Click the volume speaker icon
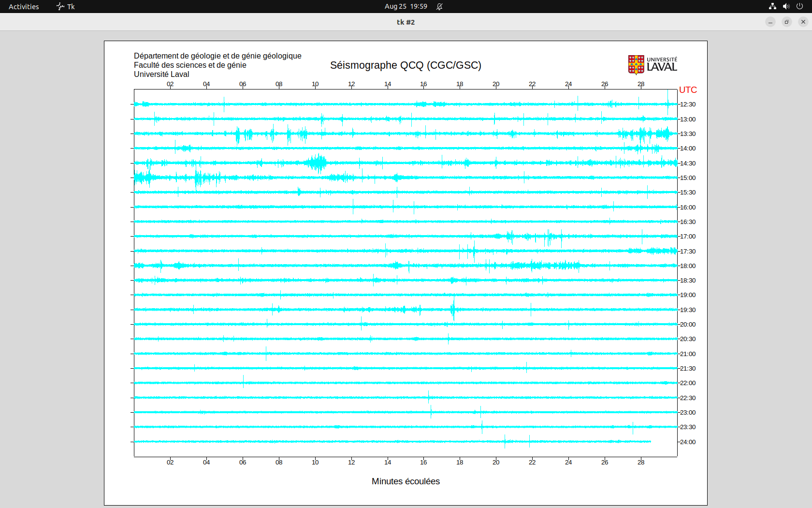 coord(786,6)
